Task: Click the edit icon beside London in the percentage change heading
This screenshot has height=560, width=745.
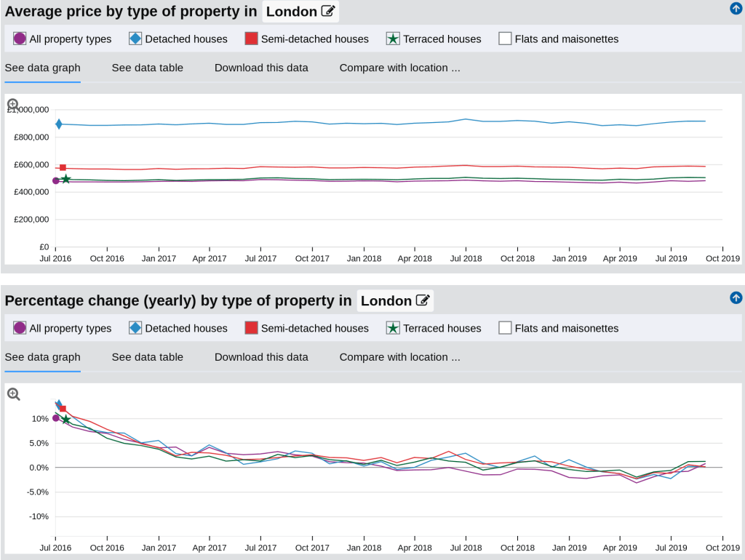Action: 423,300
